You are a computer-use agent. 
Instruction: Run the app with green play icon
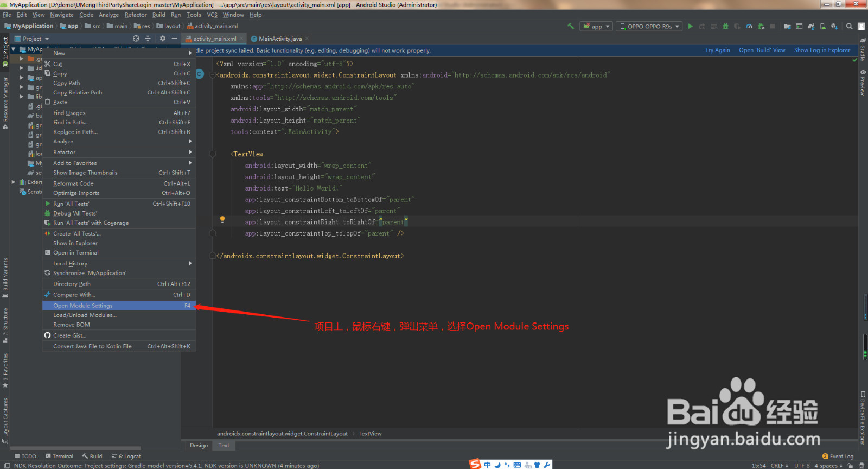690,26
